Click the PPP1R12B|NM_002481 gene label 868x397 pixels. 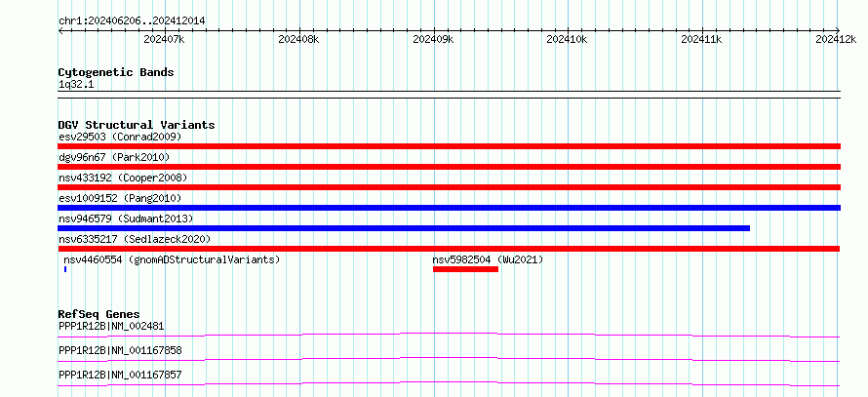(x=111, y=326)
